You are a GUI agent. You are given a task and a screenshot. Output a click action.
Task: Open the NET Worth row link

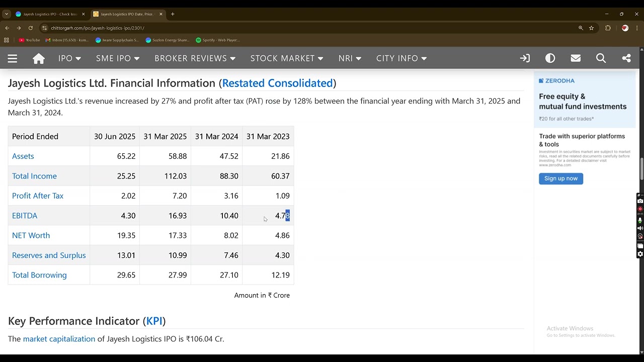(x=31, y=235)
